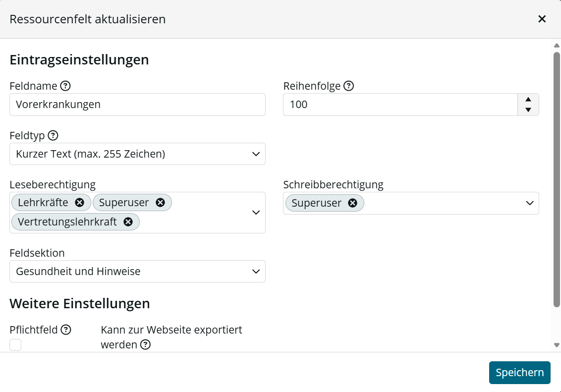
Task: Open the Feldname help icon
Action: pyautogui.click(x=65, y=86)
